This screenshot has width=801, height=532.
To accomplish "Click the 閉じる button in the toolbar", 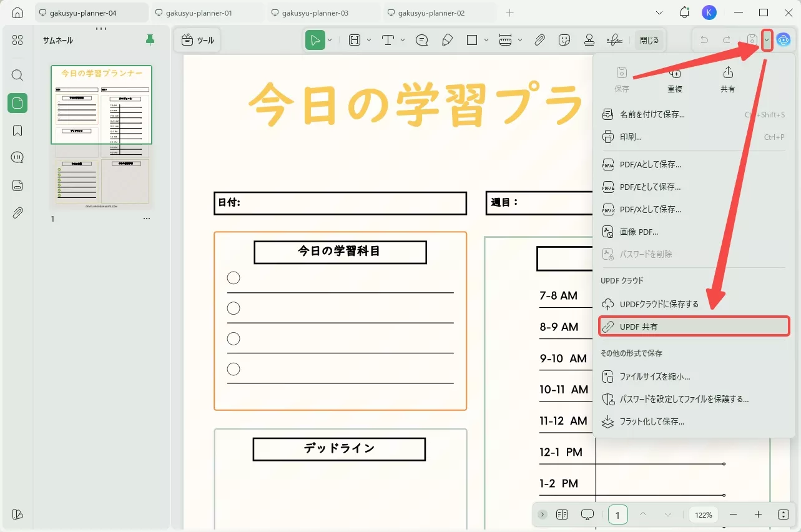I will [x=649, y=39].
